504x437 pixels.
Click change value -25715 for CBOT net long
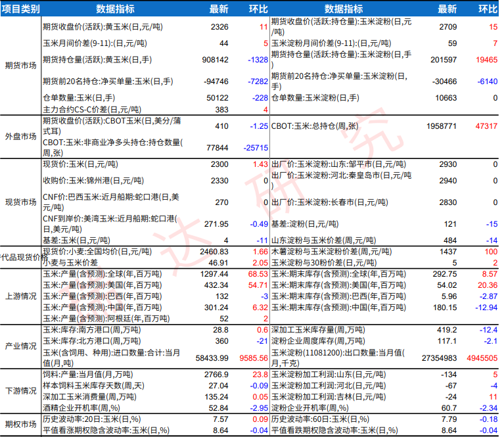256,148
